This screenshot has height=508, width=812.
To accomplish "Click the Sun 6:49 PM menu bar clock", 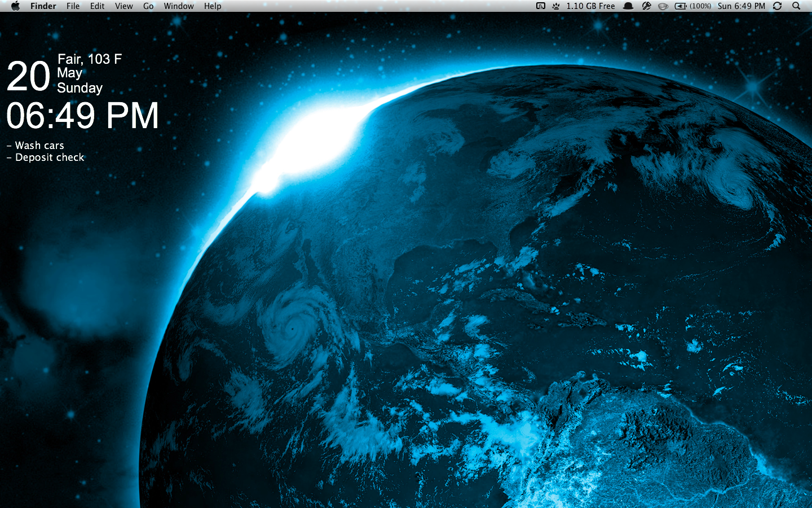I will [x=742, y=6].
